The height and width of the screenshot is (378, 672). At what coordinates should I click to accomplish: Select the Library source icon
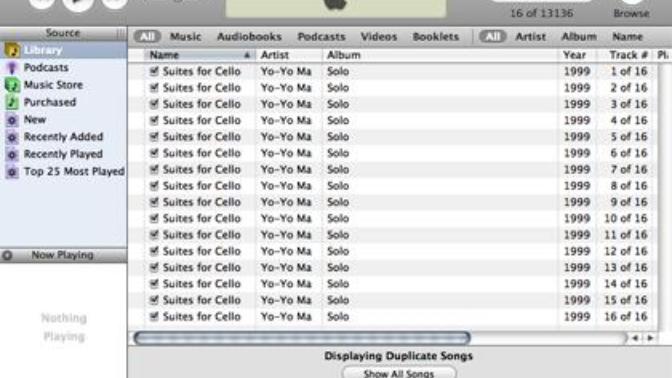click(x=12, y=50)
